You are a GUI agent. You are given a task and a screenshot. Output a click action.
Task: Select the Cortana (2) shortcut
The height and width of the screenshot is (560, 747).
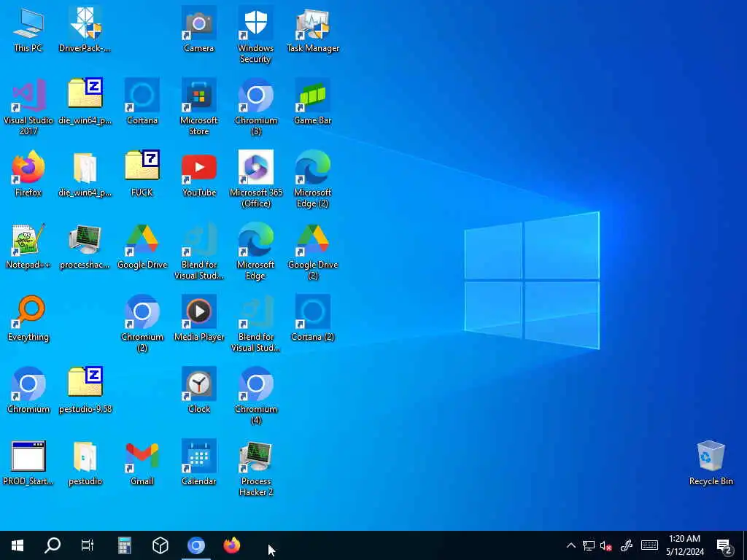click(312, 319)
